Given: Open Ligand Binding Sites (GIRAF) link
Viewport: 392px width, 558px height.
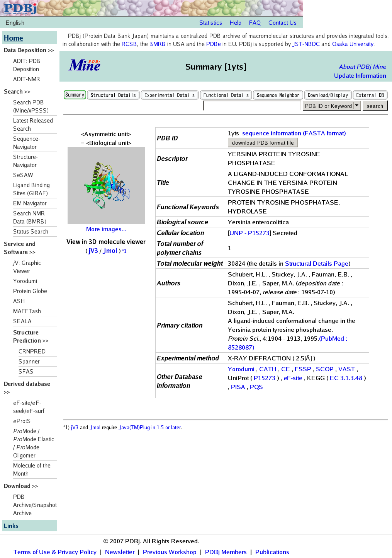Looking at the screenshot, I should tap(31, 189).
